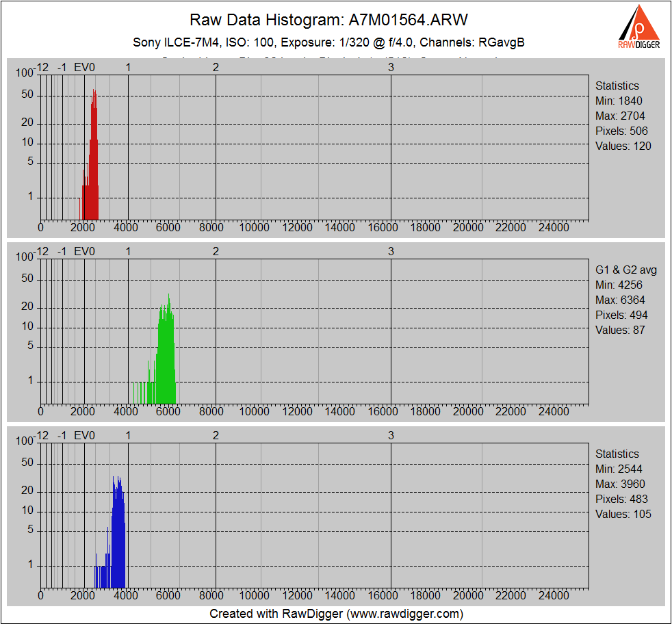Select 'Values: 105' in the blue panel
The height and width of the screenshot is (624, 672).
(623, 514)
